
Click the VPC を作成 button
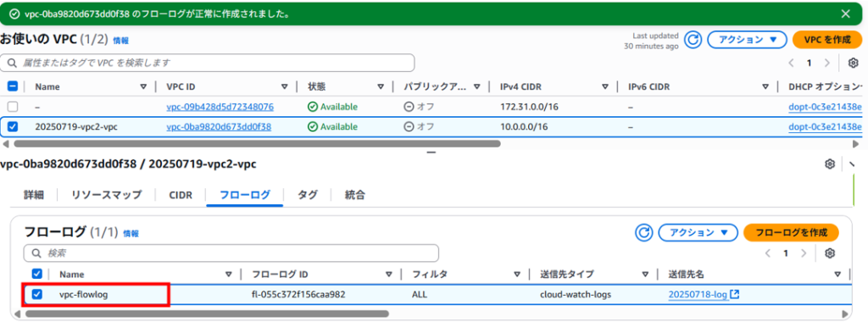[827, 40]
